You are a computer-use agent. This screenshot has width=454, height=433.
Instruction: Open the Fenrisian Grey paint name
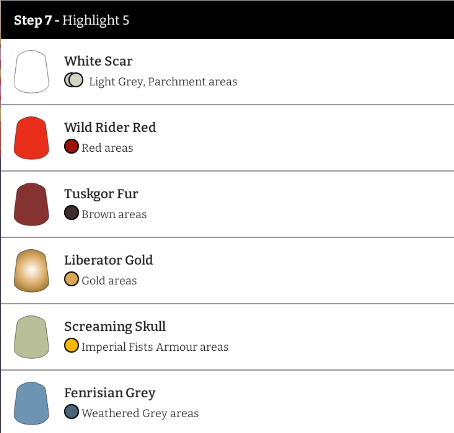pyautogui.click(x=110, y=393)
